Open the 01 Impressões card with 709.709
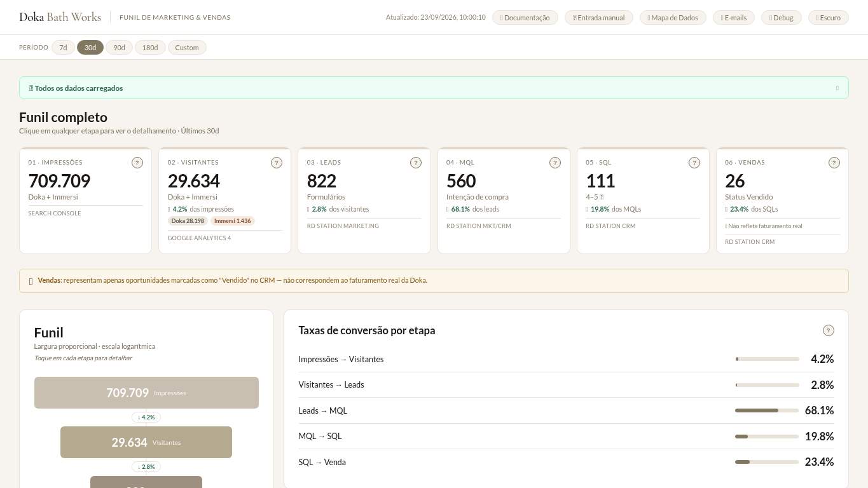This screenshot has width=868, height=488. (x=85, y=201)
